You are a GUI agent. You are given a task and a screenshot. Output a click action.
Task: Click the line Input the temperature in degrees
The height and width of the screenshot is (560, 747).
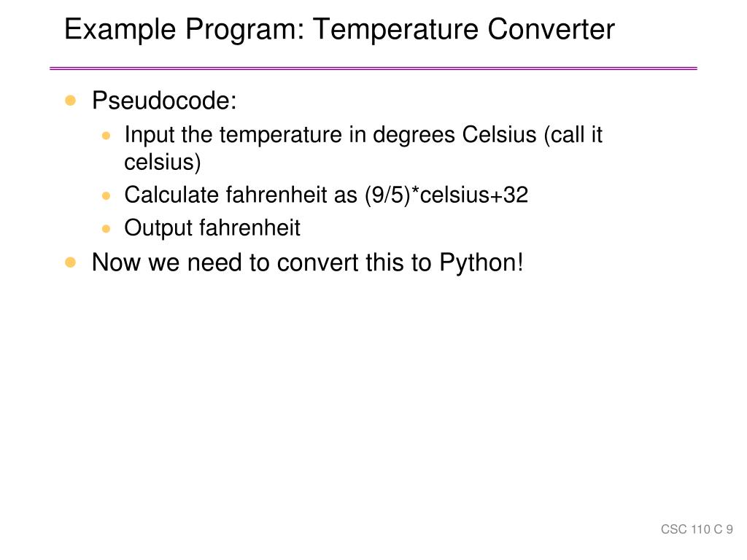coord(363,135)
